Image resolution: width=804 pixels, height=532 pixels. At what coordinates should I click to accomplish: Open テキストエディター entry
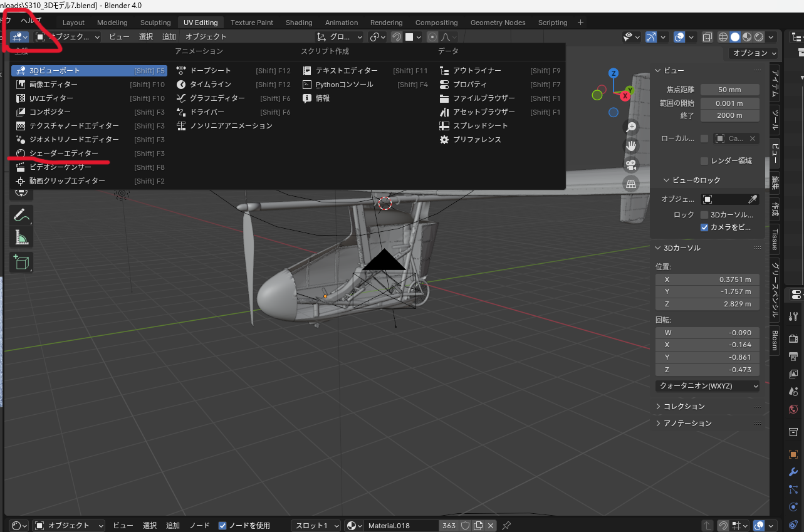pos(365,71)
